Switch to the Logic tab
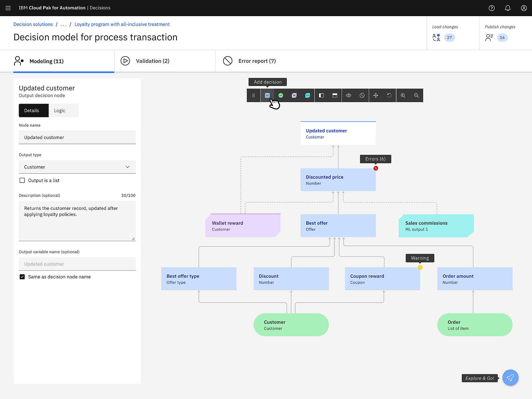The height and width of the screenshot is (399, 532). coord(64,110)
